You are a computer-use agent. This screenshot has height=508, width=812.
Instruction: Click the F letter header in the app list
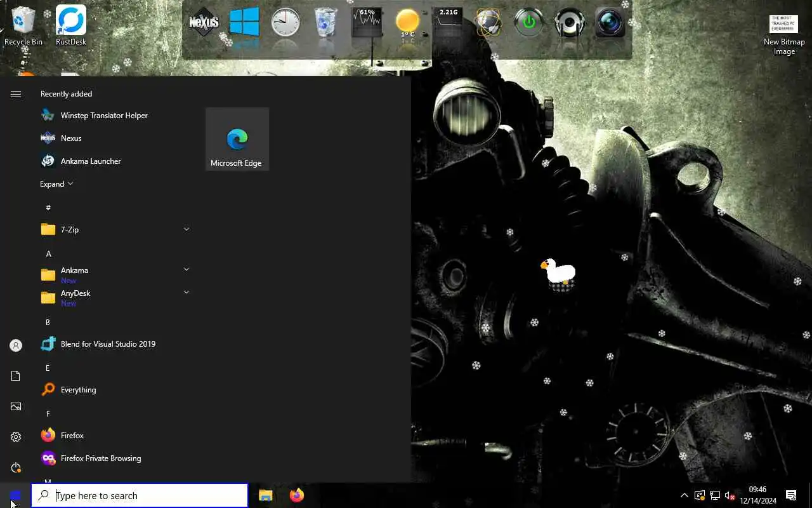coord(48,414)
